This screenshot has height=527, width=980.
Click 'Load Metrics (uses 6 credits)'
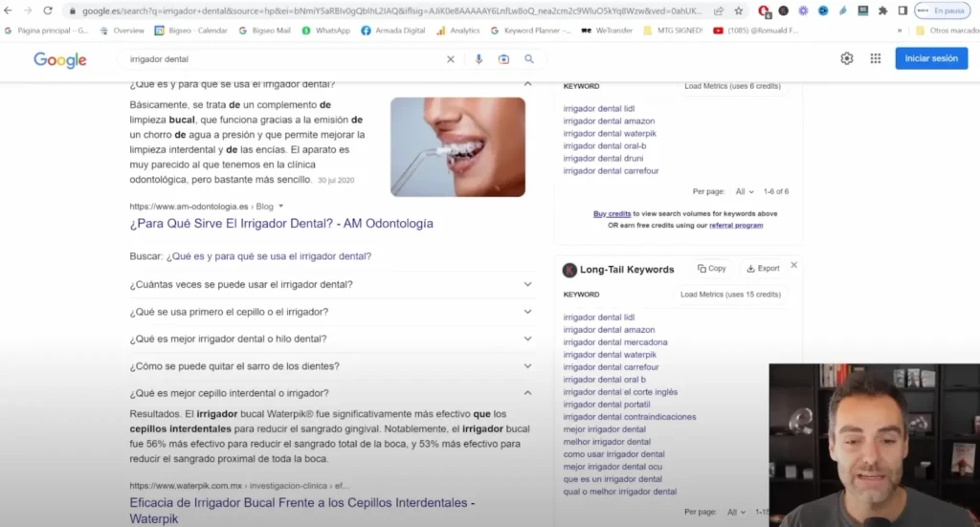click(x=732, y=86)
